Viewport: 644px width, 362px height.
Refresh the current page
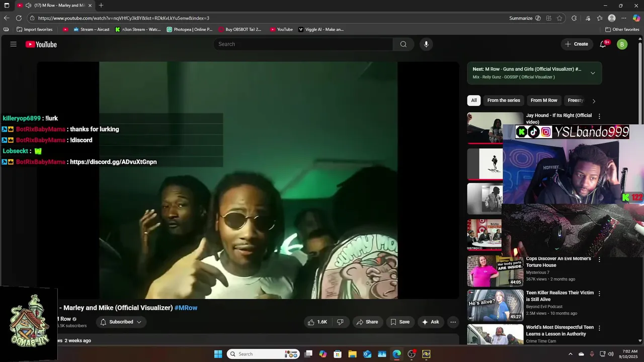[19, 18]
